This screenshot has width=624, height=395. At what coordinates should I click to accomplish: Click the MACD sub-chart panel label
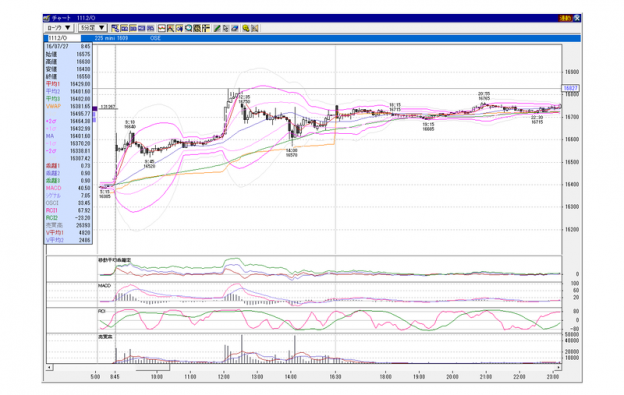(104, 286)
